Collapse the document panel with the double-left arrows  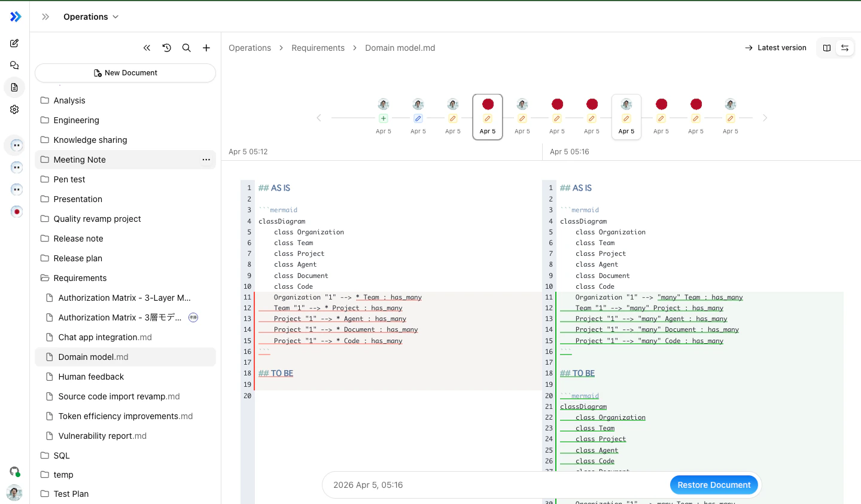tap(147, 48)
